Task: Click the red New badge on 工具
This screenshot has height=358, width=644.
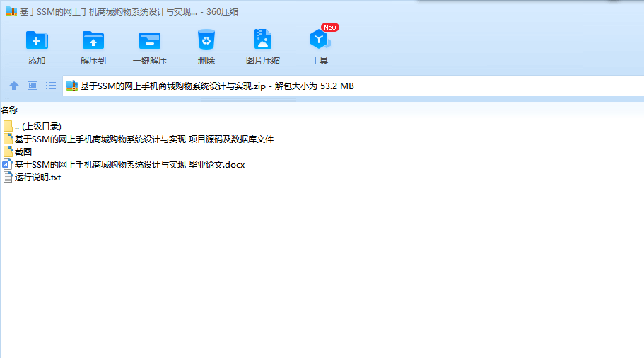Action: pyautogui.click(x=330, y=28)
